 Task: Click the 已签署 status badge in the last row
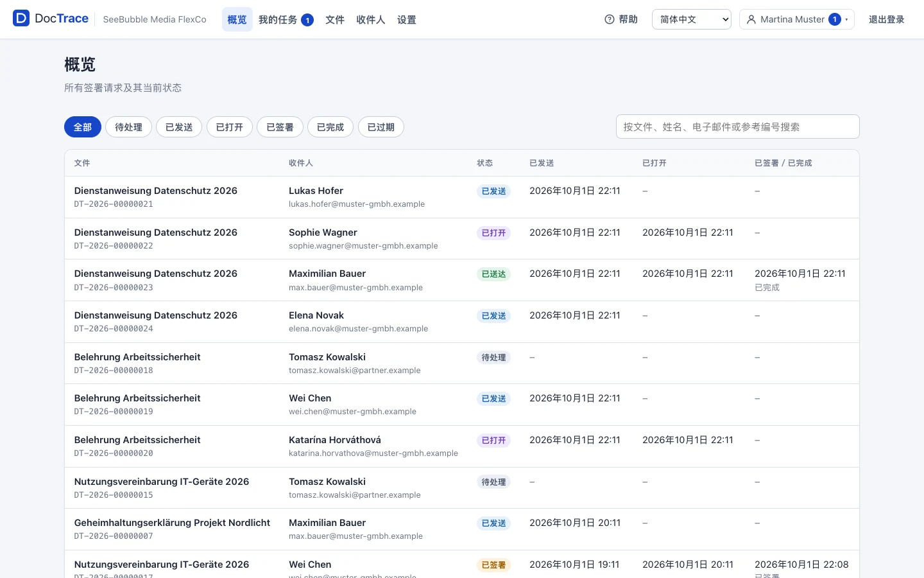tap(493, 565)
